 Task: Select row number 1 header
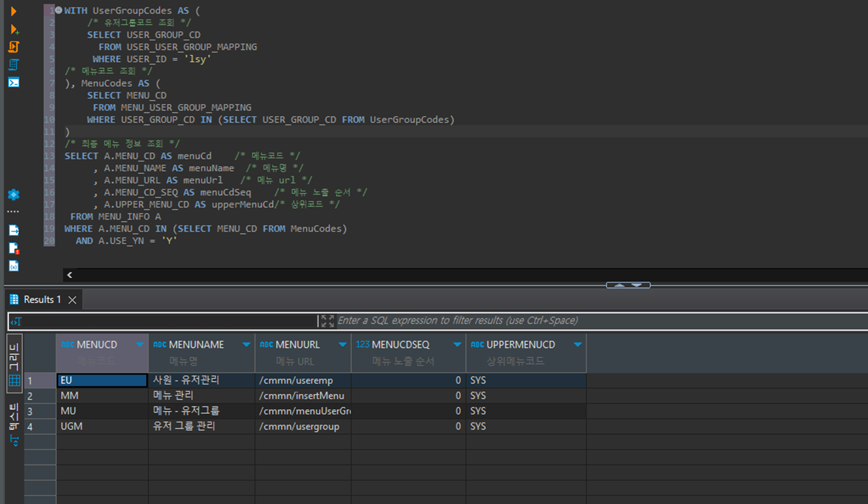coord(40,381)
